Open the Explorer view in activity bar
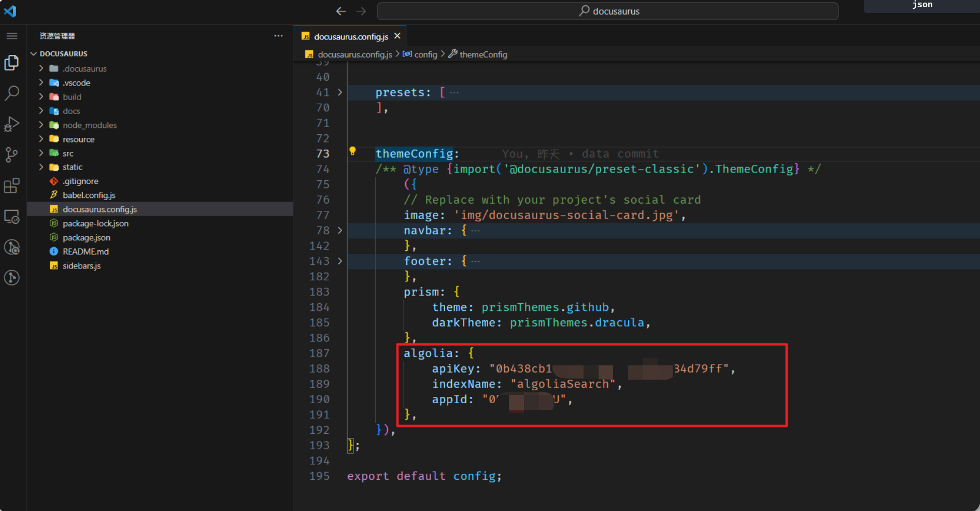This screenshot has width=980, height=511. coord(11,63)
